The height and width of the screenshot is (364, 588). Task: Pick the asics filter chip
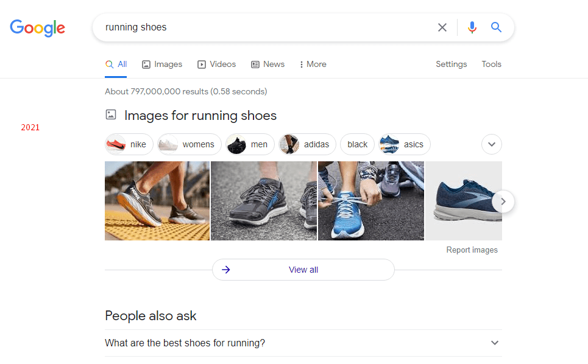pos(405,144)
